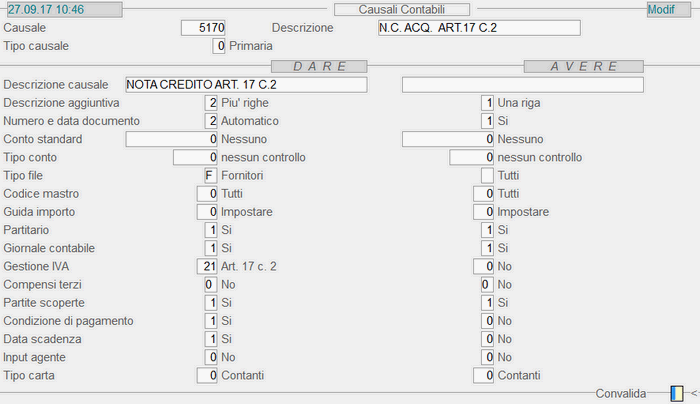The image size is (700, 404).
Task: Click the AVERE Numero e data documento field
Action: tap(487, 121)
